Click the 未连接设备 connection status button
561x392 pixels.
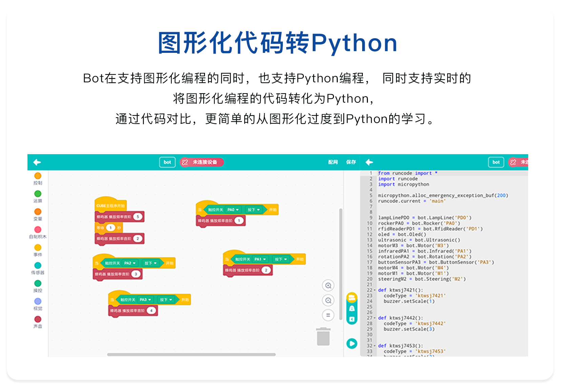[x=202, y=162]
